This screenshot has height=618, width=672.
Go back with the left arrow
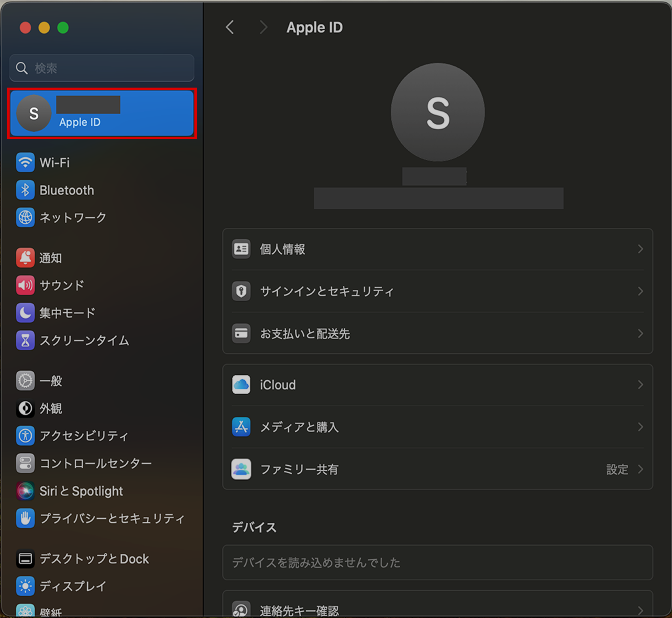coord(230,28)
